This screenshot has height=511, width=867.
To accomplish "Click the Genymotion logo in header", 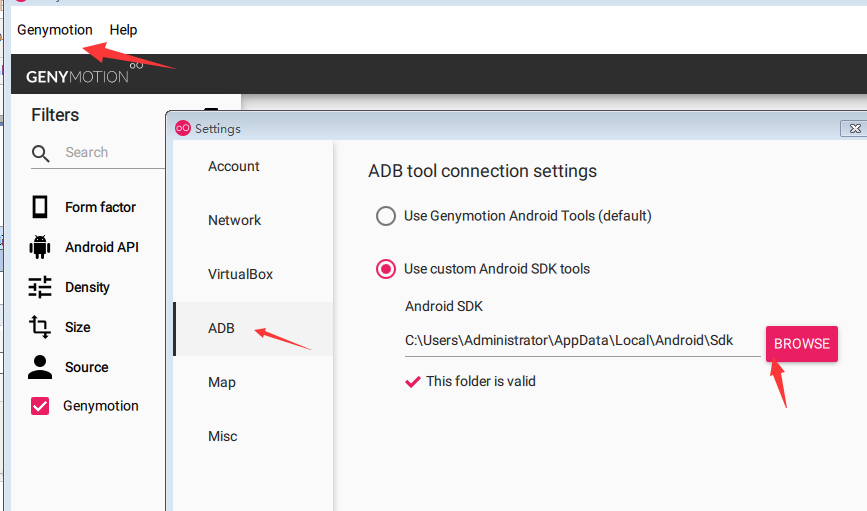I will click(83, 74).
